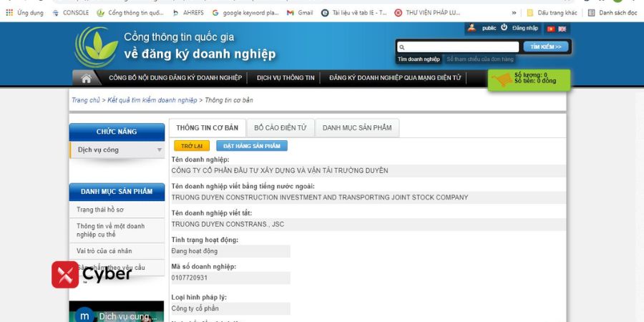Image resolution: width=644 pixels, height=322 pixels.
Task: Click the Thông tin cơ bản breadcrumb text
Action: (229, 100)
